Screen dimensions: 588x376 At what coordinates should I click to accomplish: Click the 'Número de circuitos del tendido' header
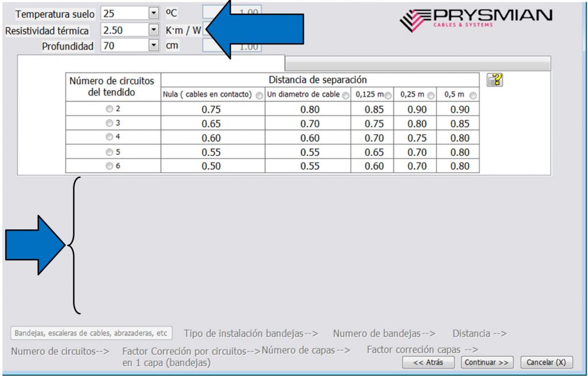(112, 87)
